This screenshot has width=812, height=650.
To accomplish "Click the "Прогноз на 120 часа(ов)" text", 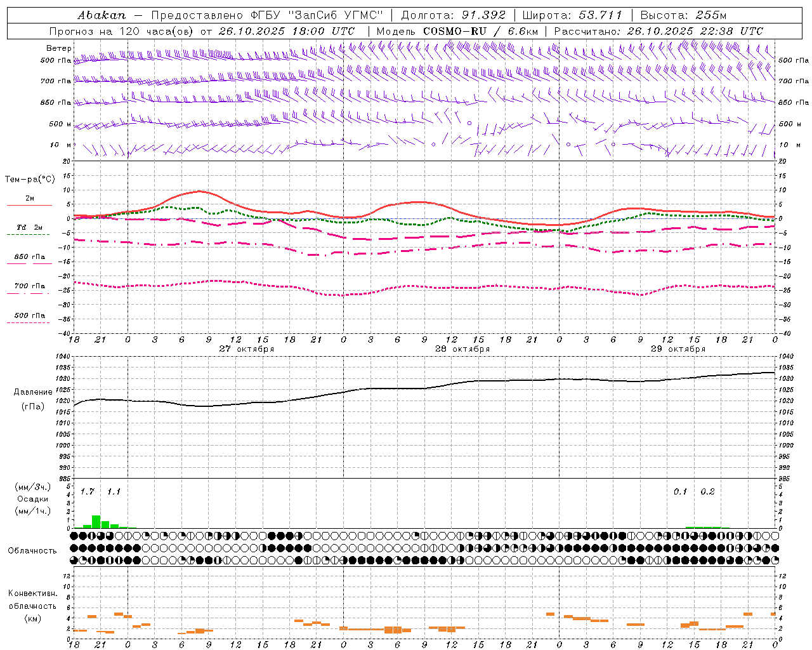I will (x=122, y=31).
